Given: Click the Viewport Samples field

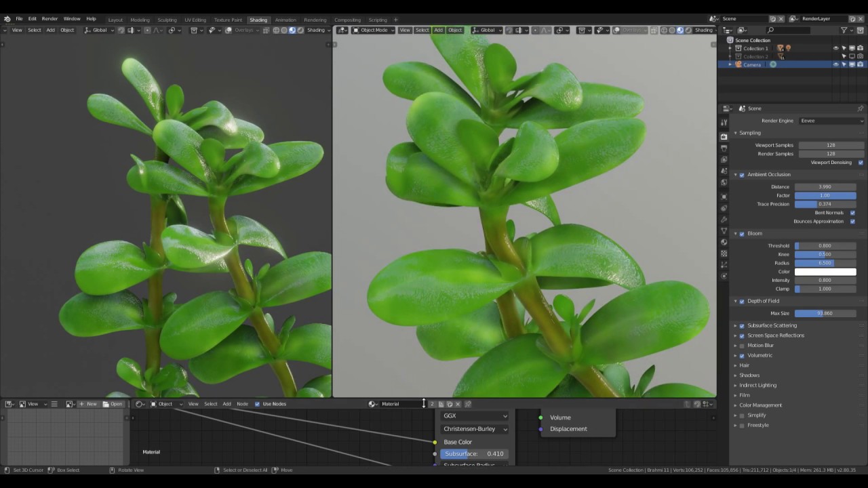Looking at the screenshot, I should point(831,145).
